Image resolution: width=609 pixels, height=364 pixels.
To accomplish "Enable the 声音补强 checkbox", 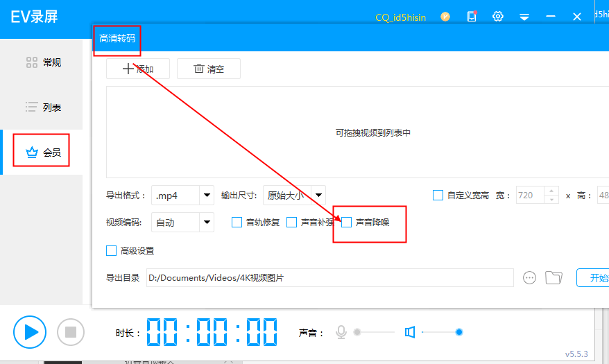I will [x=291, y=223].
